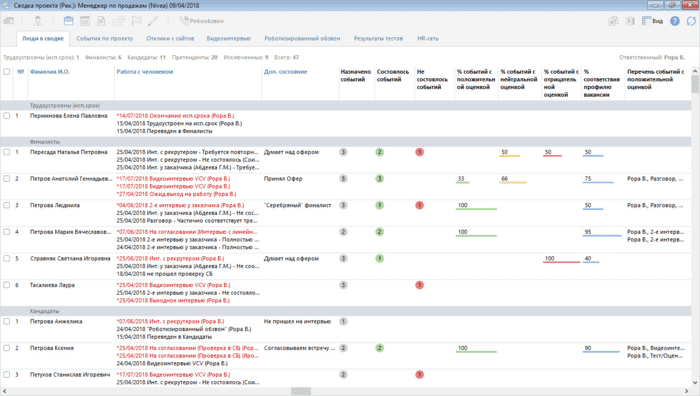Click the pencil edit icon
This screenshot has width=700, height=396.
coord(153,21)
